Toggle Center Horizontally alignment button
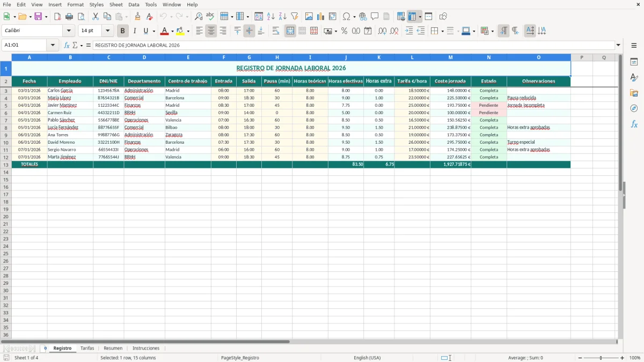The height and width of the screenshot is (362, 644). point(211,31)
